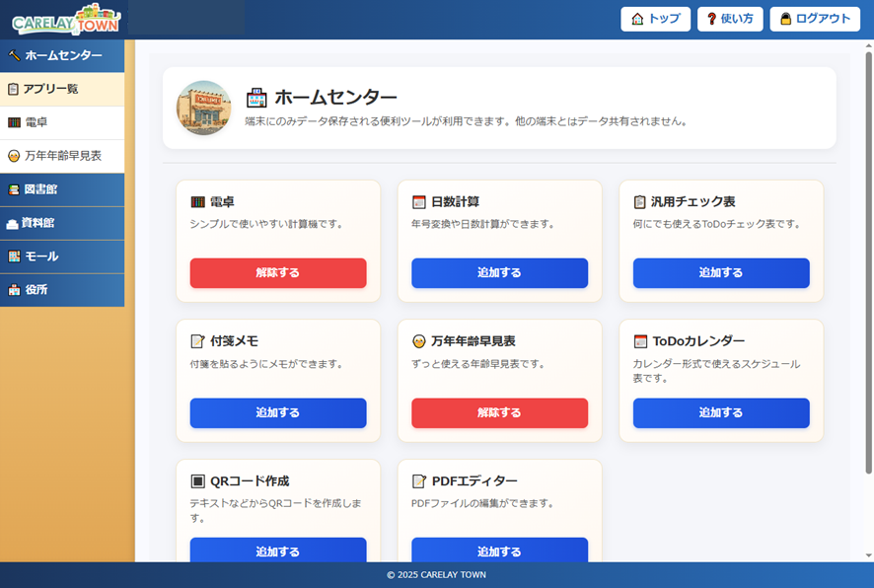The height and width of the screenshot is (588, 874).
Task: Open 電卓 from the sidebar menu
Action: tap(62, 122)
